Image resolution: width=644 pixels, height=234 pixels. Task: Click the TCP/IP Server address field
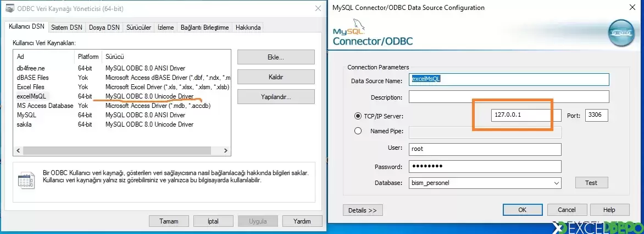tap(526, 115)
